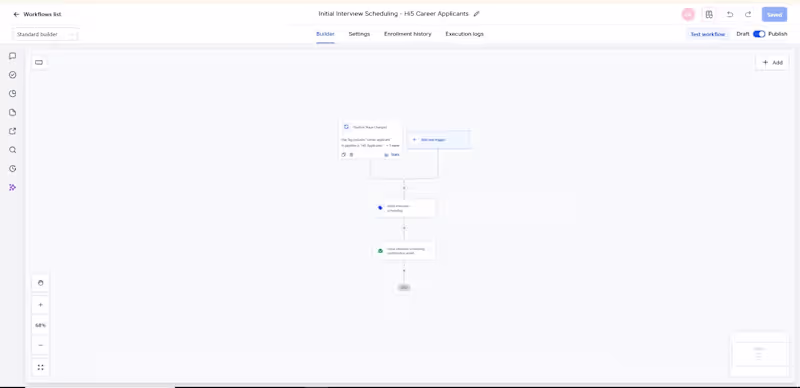Open the clock history icon in sidebar
This screenshot has height=388, width=800.
pos(13,169)
